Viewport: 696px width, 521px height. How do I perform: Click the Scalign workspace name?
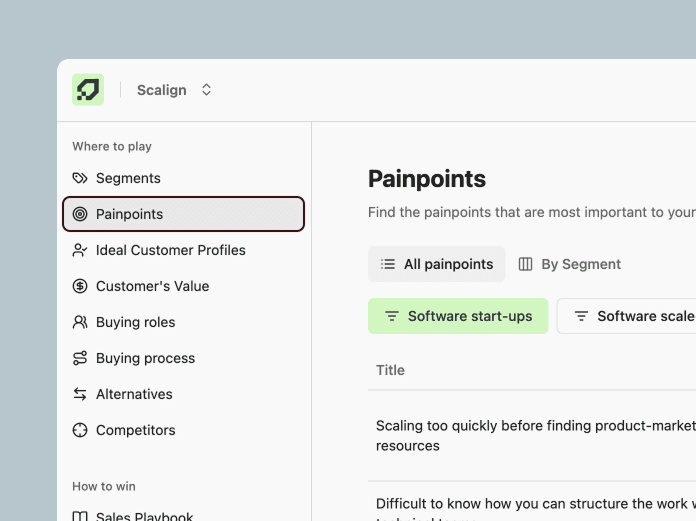click(x=162, y=90)
